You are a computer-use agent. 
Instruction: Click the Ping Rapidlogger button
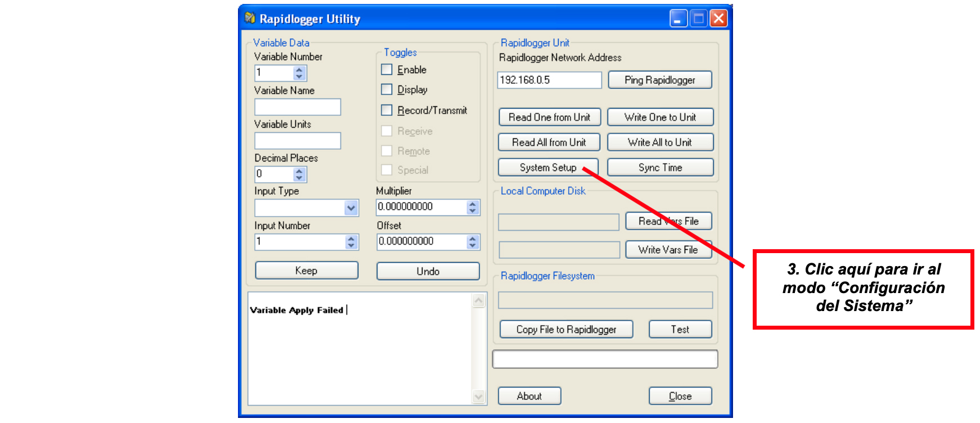pyautogui.click(x=660, y=80)
